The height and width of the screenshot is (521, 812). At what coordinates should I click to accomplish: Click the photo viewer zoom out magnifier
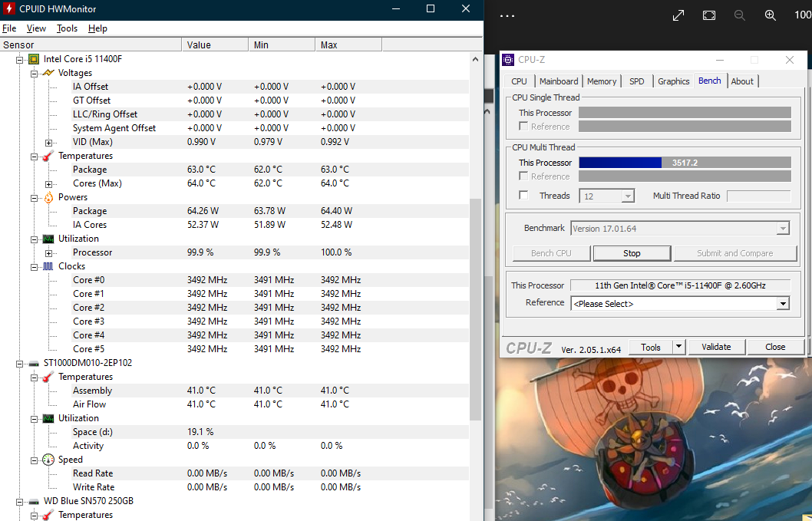[x=740, y=15]
